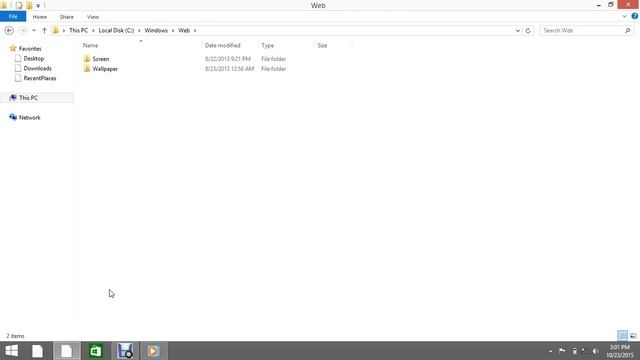Select the Wallpaper folder
Image resolution: width=640 pixels, height=360 pixels.
pyautogui.click(x=105, y=69)
